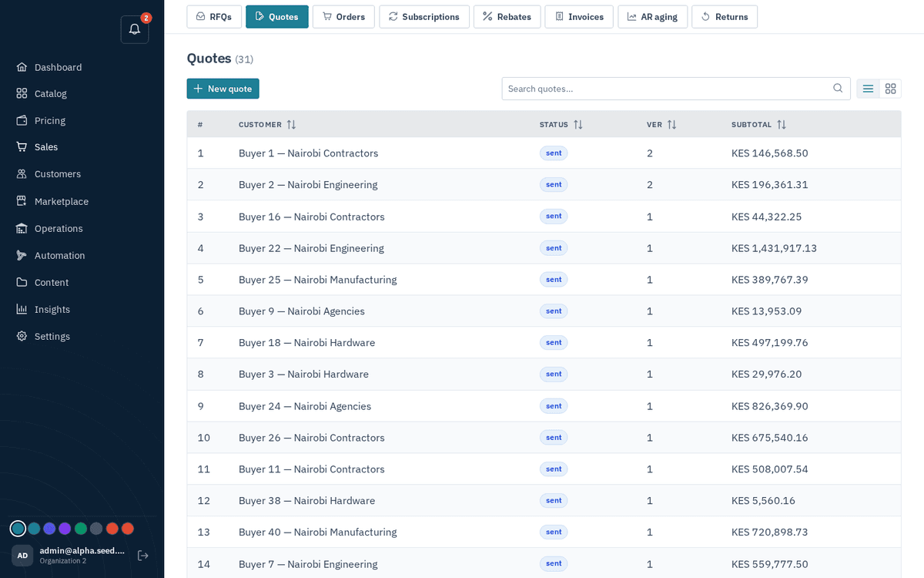Click admin@alpha.seed account email
The image size is (924, 578).
point(82,551)
